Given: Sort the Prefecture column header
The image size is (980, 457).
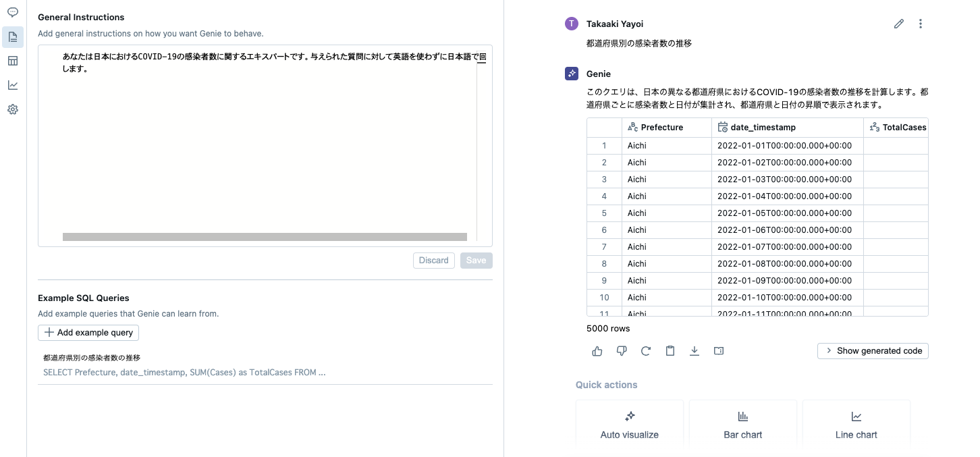Looking at the screenshot, I should tap(661, 127).
